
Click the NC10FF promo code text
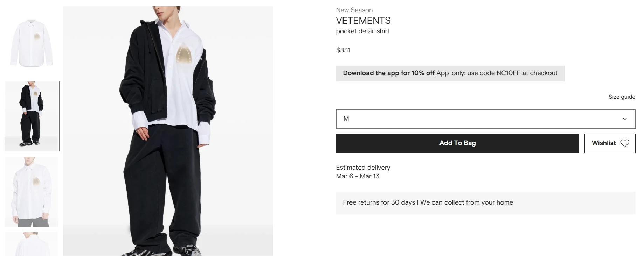point(508,73)
